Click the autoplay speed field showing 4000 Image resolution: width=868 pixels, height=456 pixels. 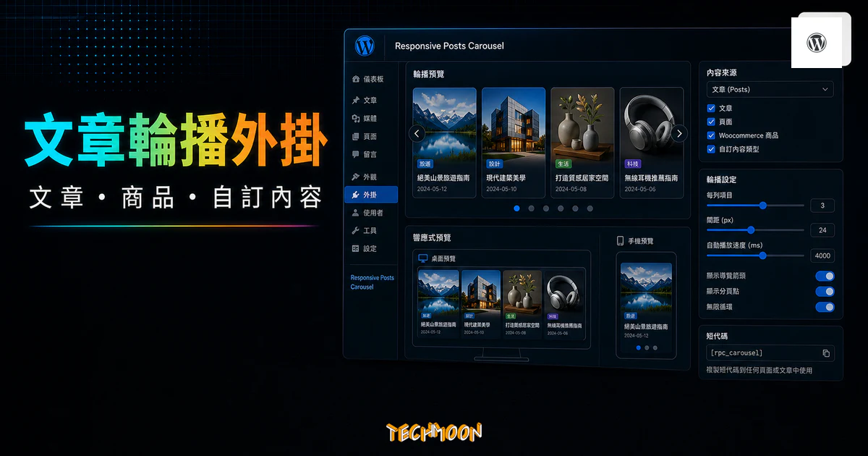point(822,256)
